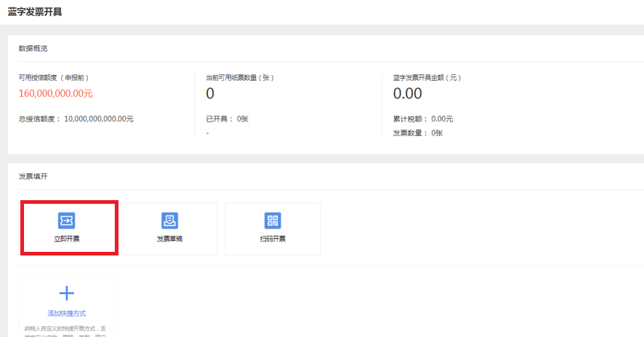Click the 蓝字发票开具 page title
Image resolution: width=644 pixels, height=337 pixels.
[35, 12]
